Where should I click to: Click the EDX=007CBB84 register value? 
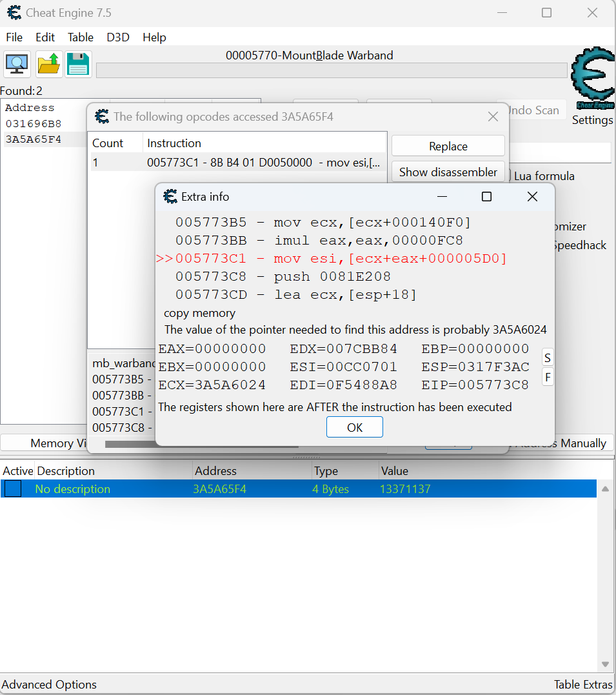(x=343, y=349)
